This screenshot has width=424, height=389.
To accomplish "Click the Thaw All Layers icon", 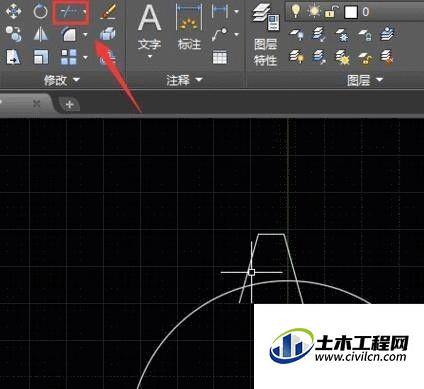I will click(342, 57).
